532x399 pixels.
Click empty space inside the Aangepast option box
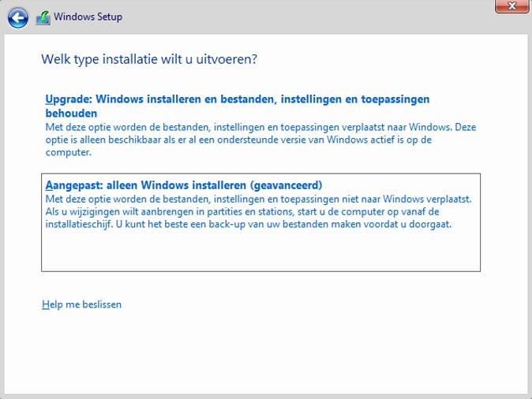pos(260,252)
